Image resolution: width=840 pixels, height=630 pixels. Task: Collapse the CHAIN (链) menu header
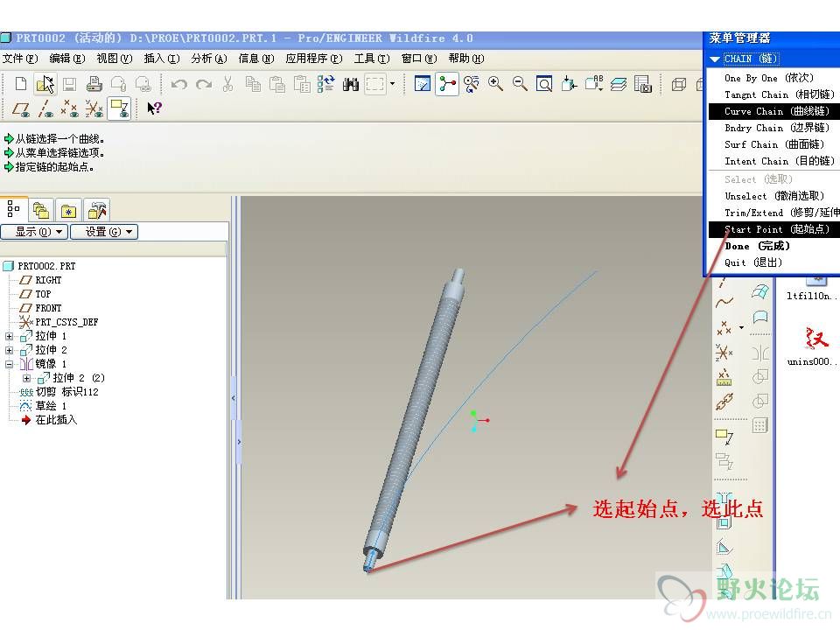tap(714, 59)
